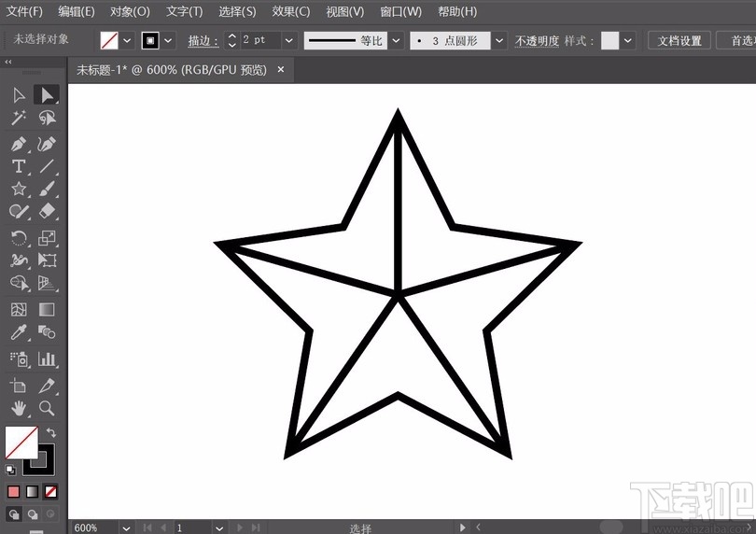The width and height of the screenshot is (756, 534).
Task: Click the 文档设置 button
Action: [x=679, y=40]
